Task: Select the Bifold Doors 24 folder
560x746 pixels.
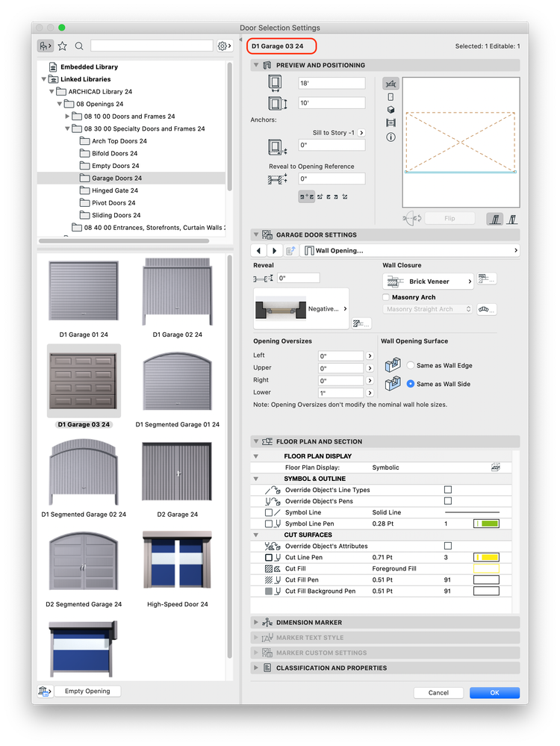Action: tap(115, 153)
